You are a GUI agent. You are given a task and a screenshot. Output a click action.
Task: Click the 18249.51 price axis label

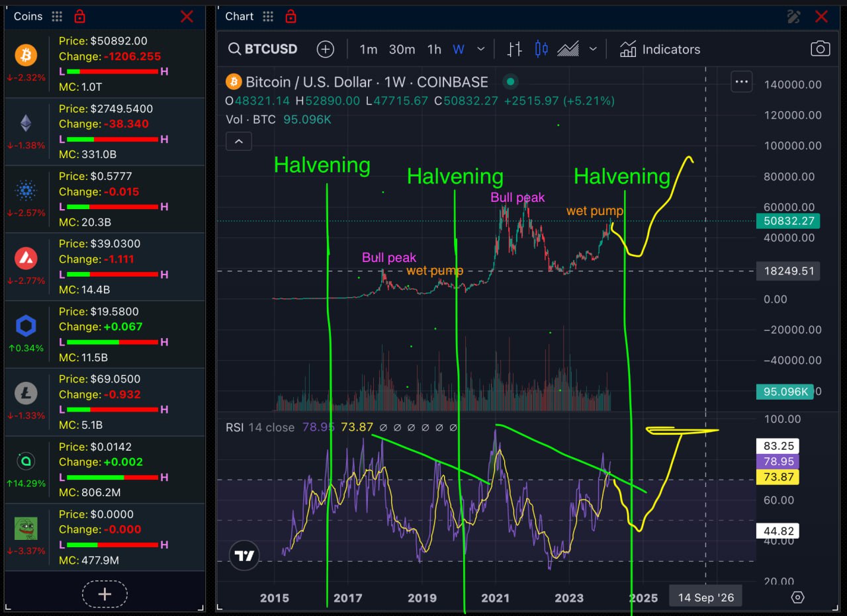787,271
